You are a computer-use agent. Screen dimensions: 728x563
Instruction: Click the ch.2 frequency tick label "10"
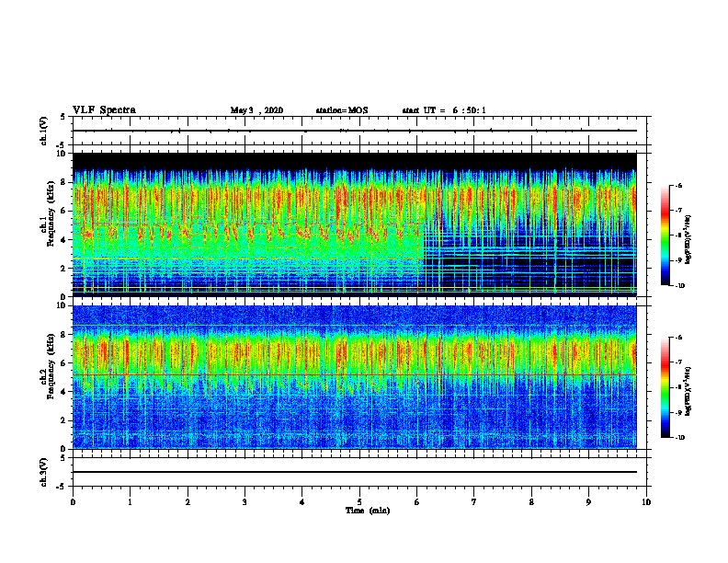pyautogui.click(x=62, y=305)
